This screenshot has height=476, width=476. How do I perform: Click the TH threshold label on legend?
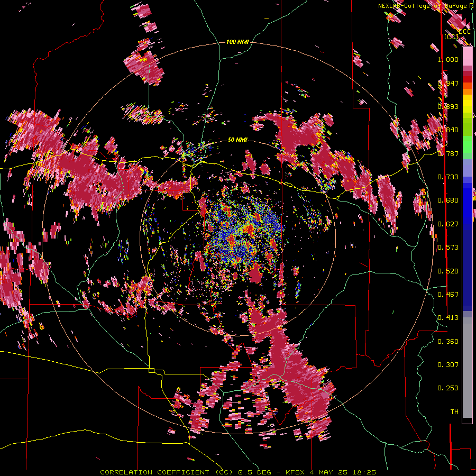454,412
